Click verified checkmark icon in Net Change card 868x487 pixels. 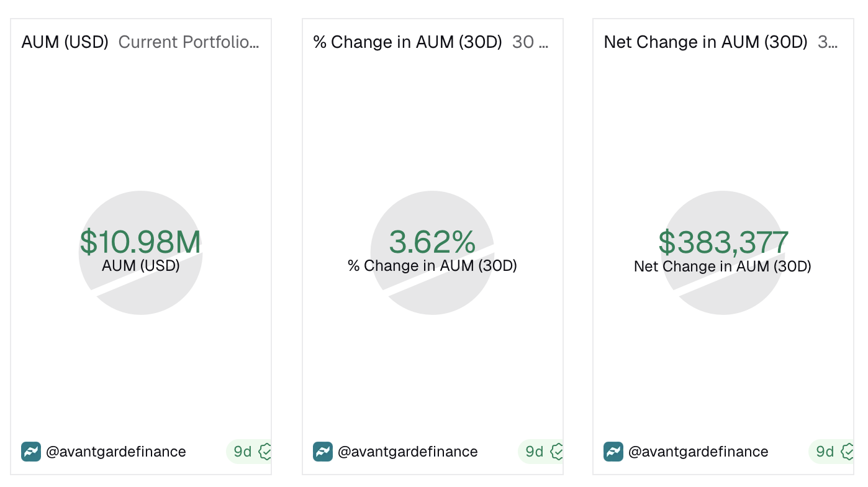(x=847, y=452)
